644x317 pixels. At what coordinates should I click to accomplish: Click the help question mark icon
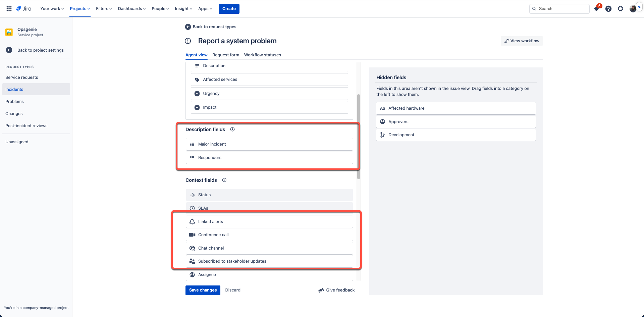(608, 9)
